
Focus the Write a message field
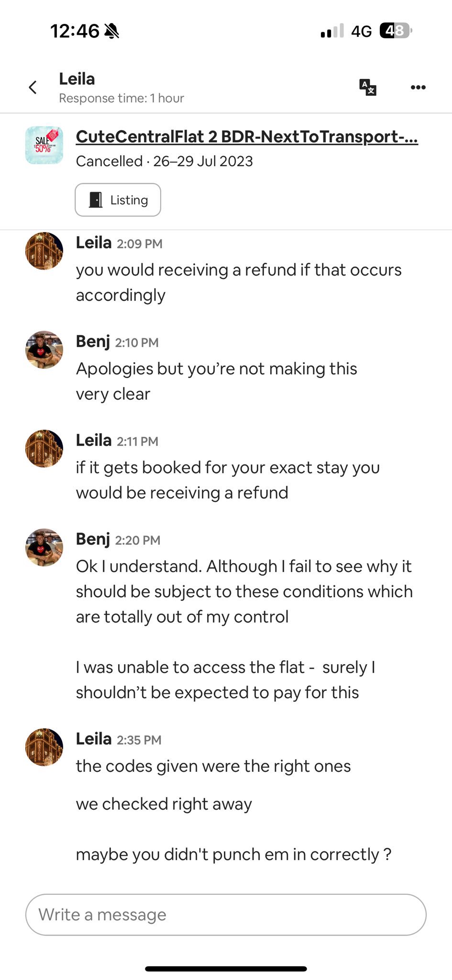pos(226,914)
